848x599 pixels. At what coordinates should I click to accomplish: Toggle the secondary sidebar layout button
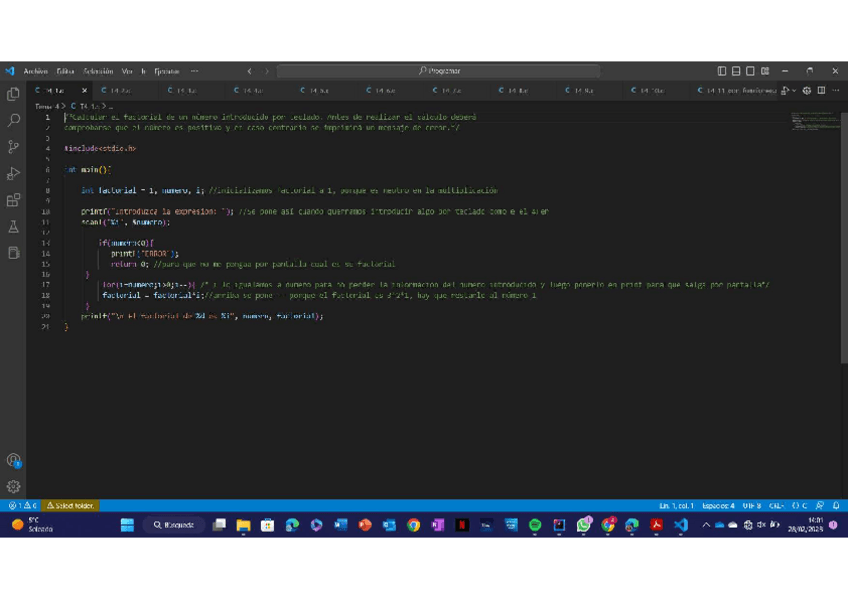click(750, 71)
